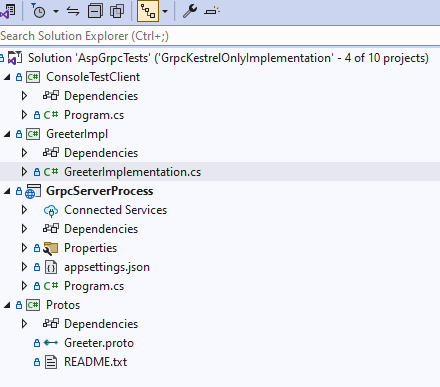
Task: Open the Pending Changes Filter dropdown arrow
Action: coord(56,12)
